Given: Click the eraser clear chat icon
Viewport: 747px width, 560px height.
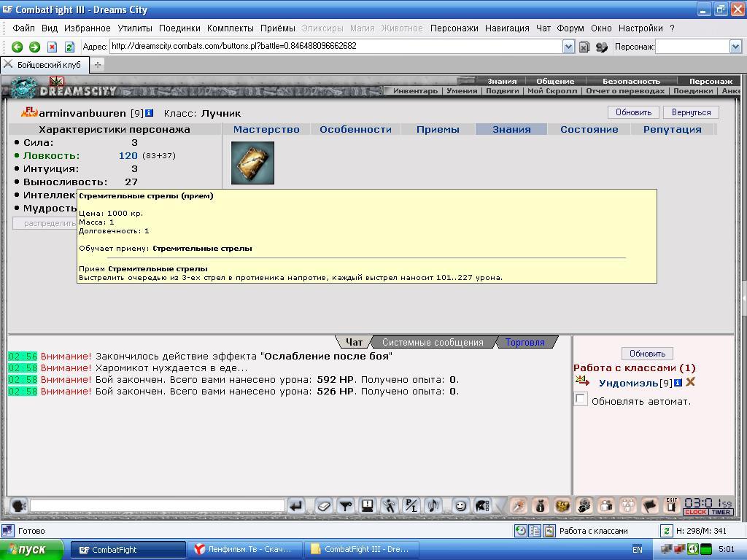Looking at the screenshot, I should [x=324, y=506].
